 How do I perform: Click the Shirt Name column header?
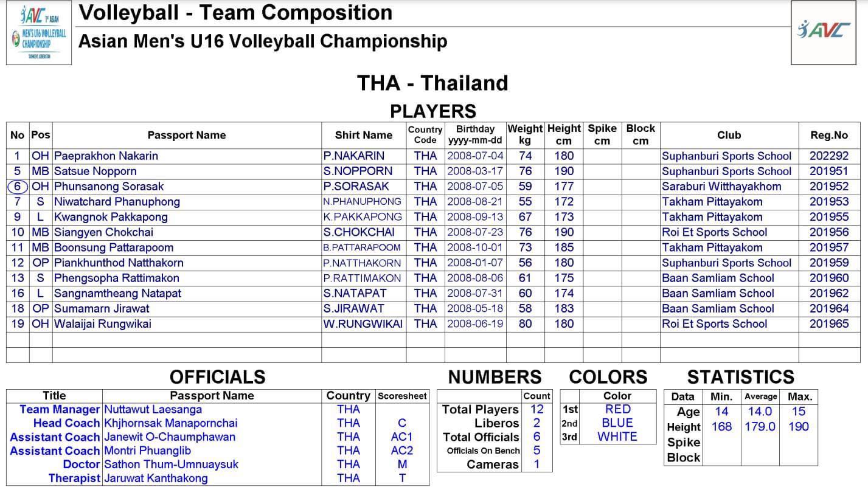[364, 135]
